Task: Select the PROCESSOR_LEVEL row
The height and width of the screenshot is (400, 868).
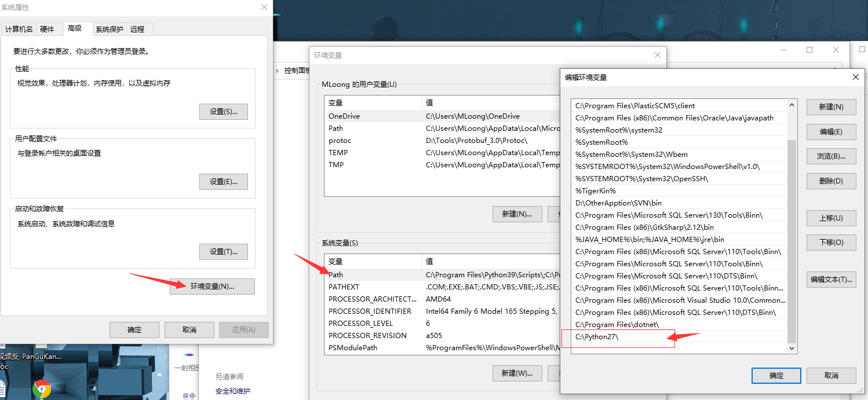Action: (443, 324)
